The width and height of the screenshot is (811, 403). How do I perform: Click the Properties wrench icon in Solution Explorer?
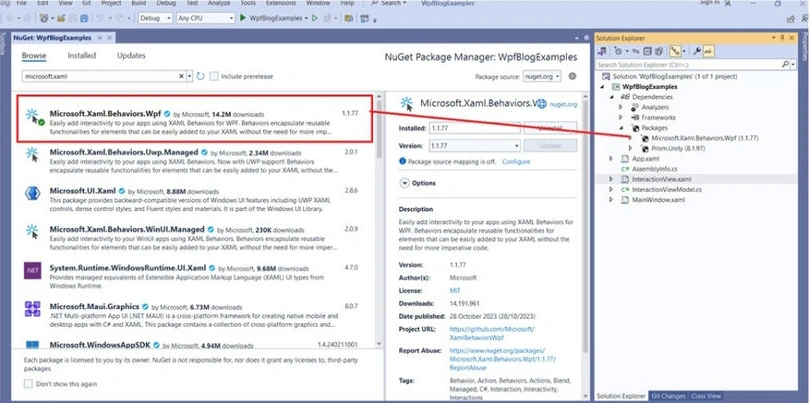(x=697, y=51)
